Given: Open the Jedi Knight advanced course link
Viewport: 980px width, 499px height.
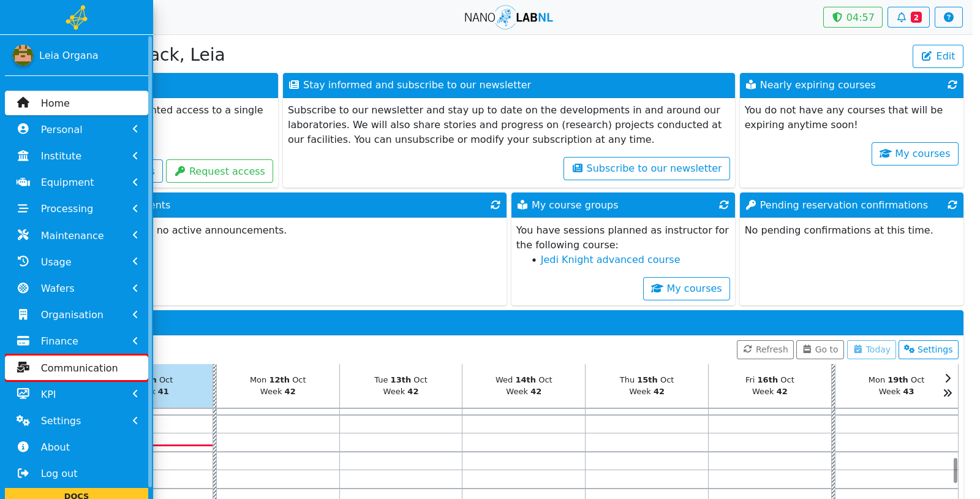Looking at the screenshot, I should click(x=610, y=259).
